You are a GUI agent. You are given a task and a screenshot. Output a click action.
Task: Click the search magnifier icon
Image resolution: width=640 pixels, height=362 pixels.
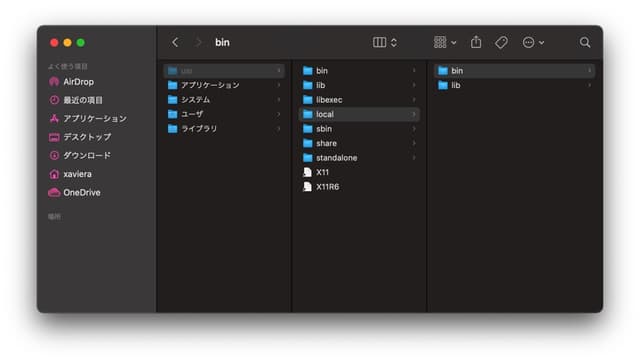584,42
